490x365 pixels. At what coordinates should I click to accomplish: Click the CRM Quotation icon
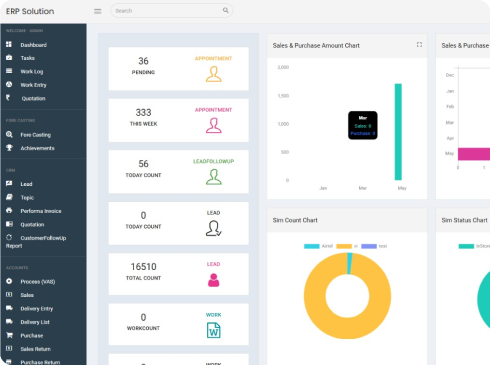(x=9, y=224)
